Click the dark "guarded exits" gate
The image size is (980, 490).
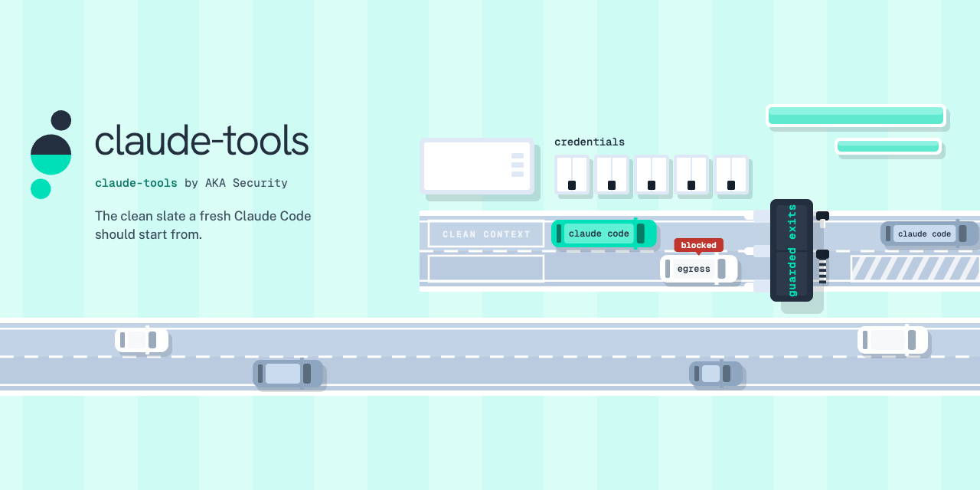point(792,250)
